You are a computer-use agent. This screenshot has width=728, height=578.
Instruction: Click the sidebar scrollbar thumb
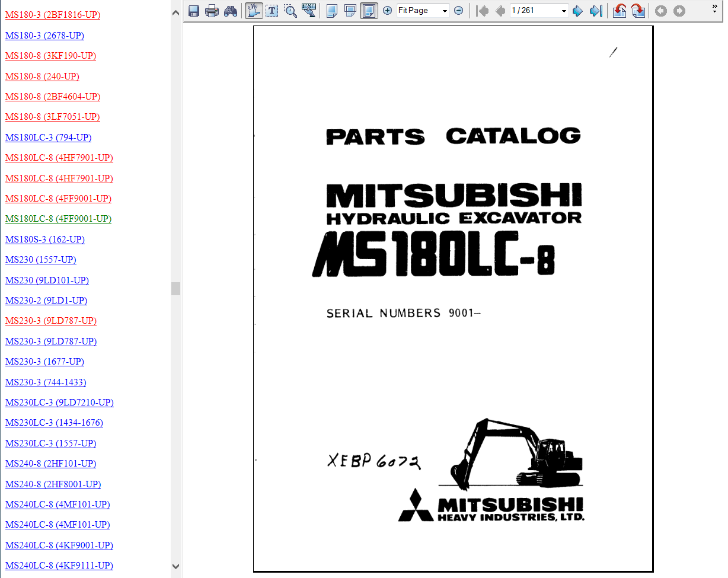[x=175, y=289]
